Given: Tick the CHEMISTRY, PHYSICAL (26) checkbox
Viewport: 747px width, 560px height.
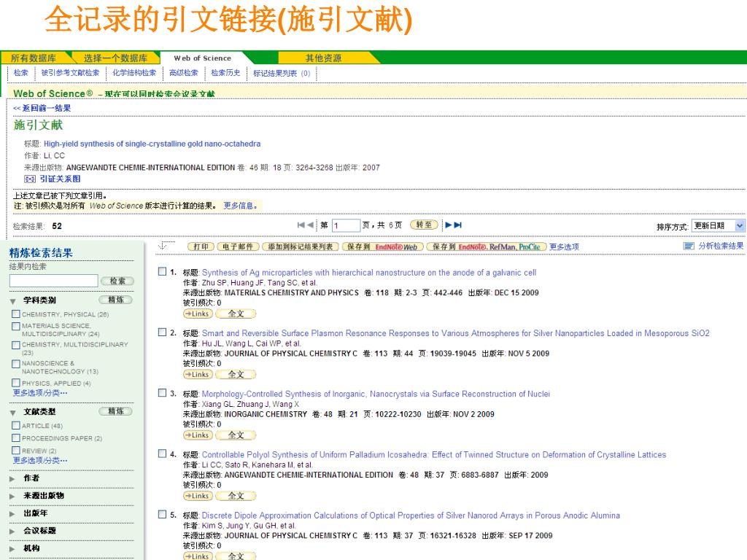Looking at the screenshot, I should pos(16,314).
